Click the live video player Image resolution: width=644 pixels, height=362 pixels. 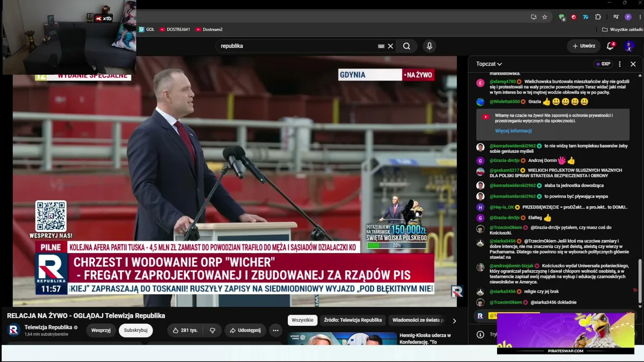[x=234, y=181]
